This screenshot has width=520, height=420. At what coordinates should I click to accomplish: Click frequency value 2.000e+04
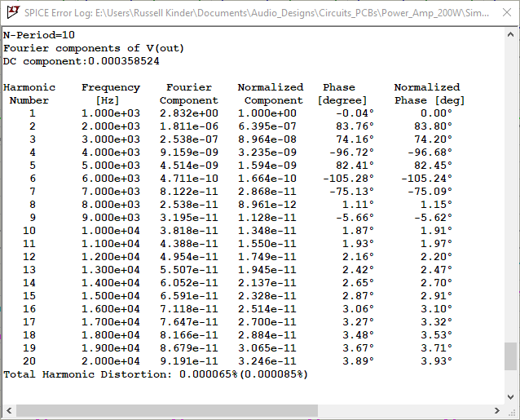[x=111, y=361]
